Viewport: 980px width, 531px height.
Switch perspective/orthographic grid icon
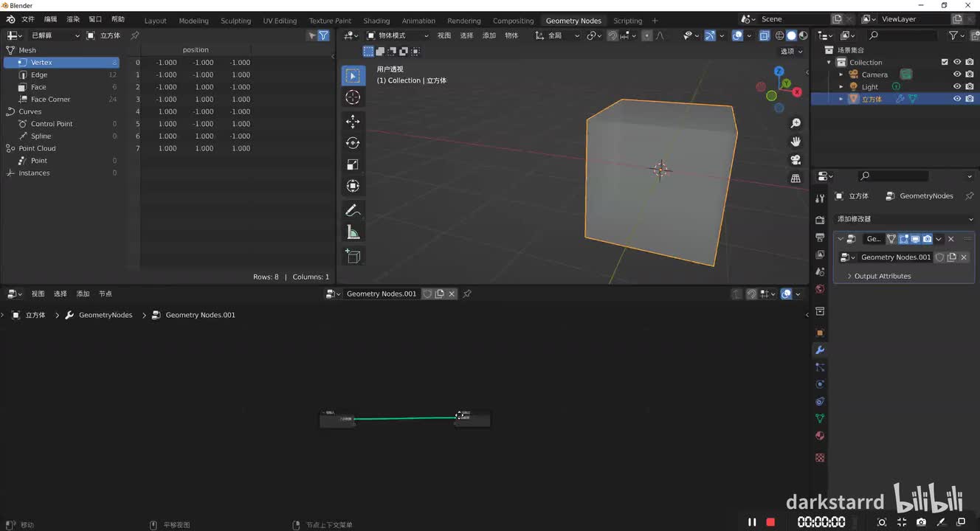click(796, 178)
